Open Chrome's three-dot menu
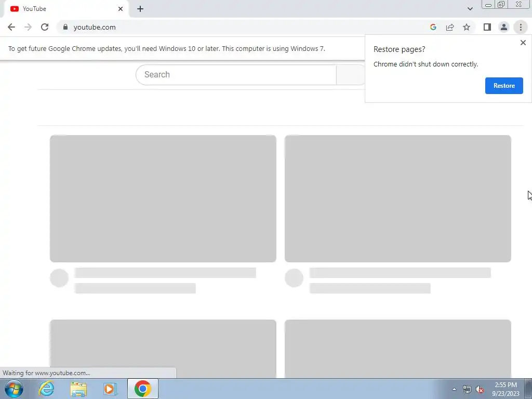The image size is (532, 399). pyautogui.click(x=521, y=27)
